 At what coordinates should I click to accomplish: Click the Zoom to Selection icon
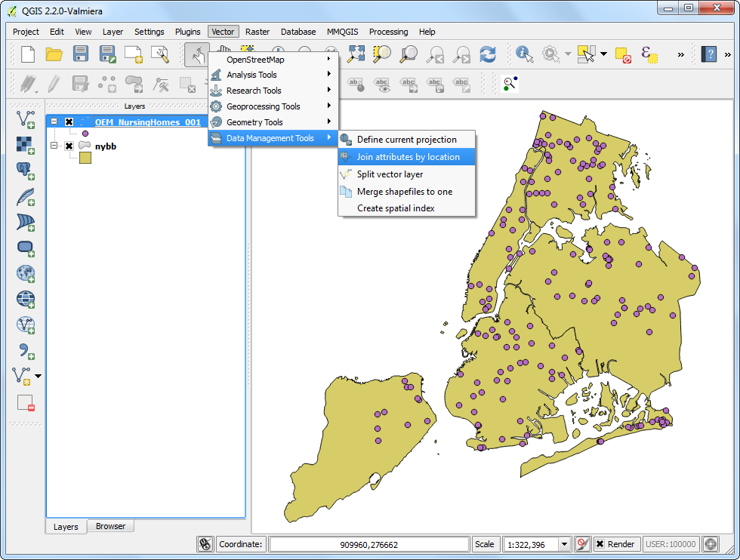click(x=382, y=54)
